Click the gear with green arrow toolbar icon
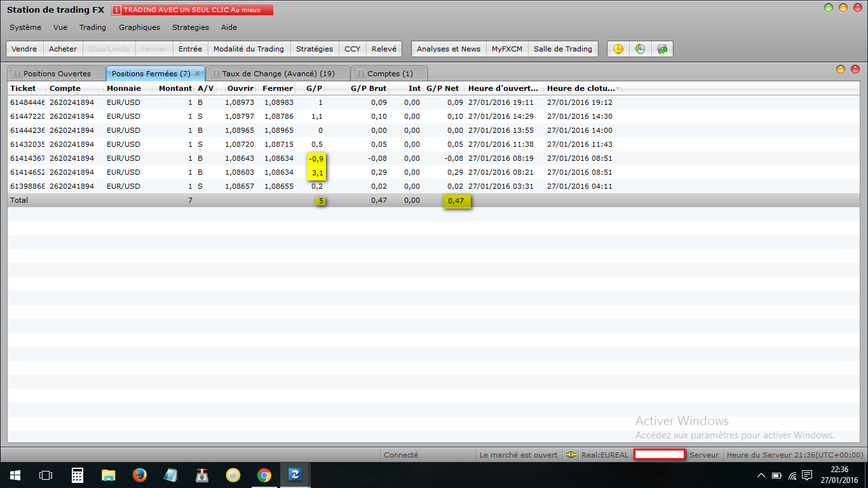The height and width of the screenshot is (488, 868). (x=662, y=49)
